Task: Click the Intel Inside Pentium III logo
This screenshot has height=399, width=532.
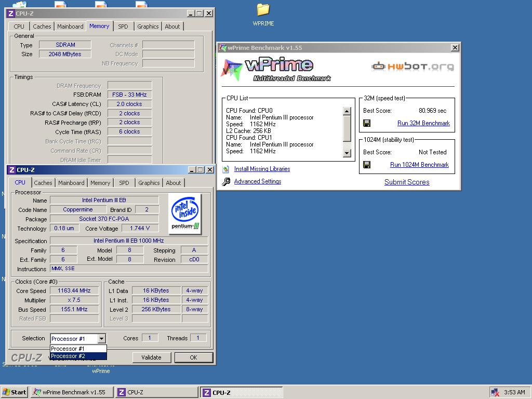Action: [x=185, y=214]
